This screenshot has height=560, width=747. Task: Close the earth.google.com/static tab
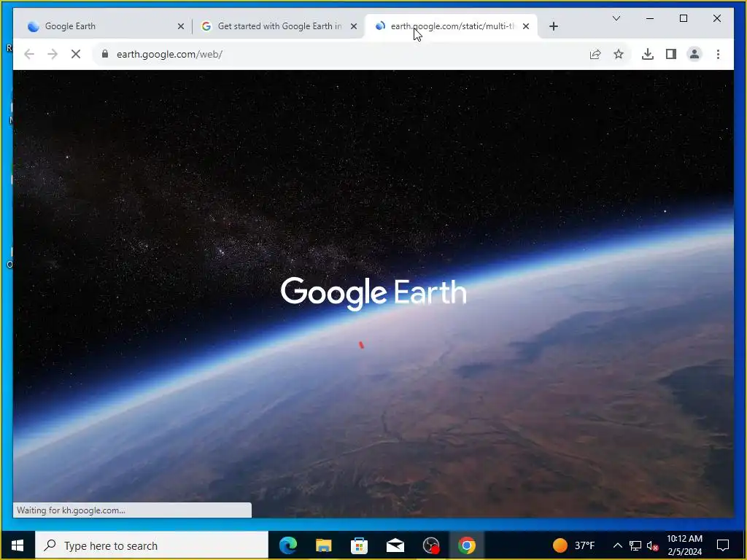pyautogui.click(x=526, y=26)
